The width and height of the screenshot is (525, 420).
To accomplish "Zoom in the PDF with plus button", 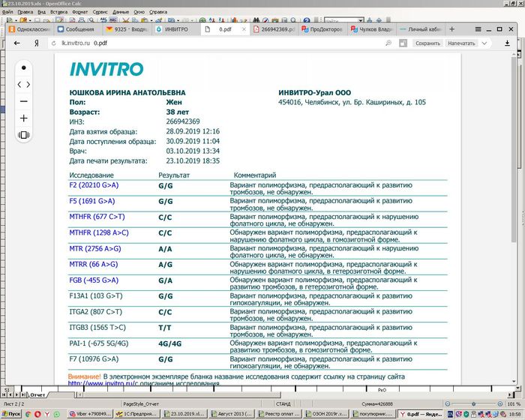I will point(24,118).
